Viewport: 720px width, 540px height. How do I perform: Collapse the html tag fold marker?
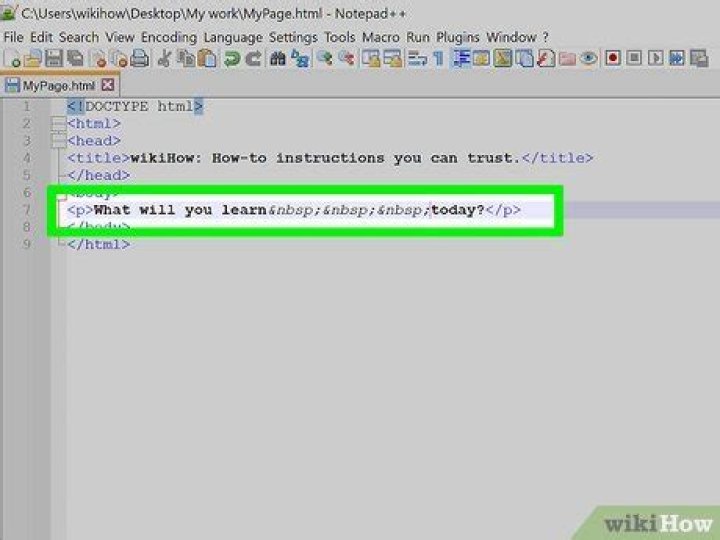coord(57,124)
